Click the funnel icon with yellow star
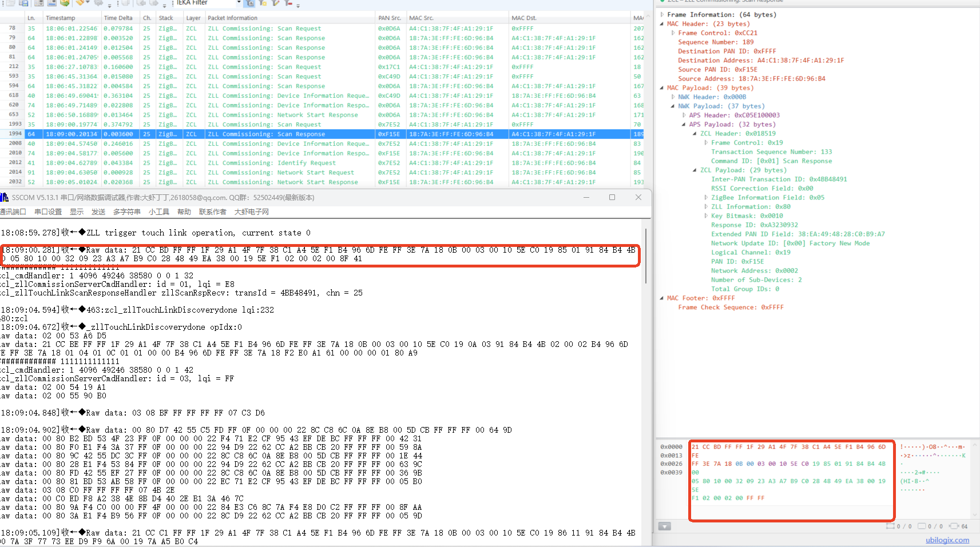980x547 pixels. (263, 3)
